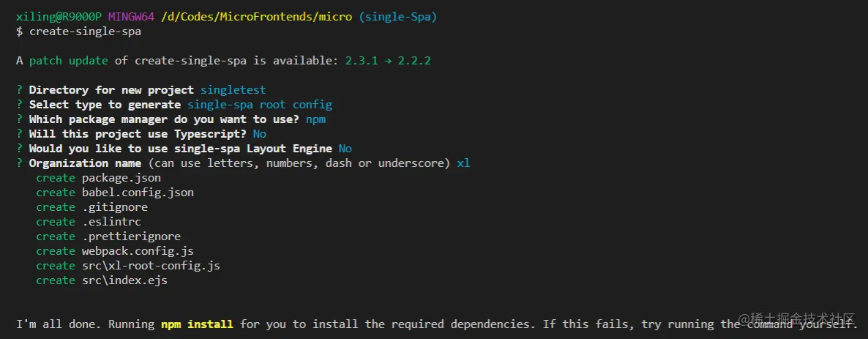Click the (single-Spa) branch name
The height and width of the screenshot is (339, 868).
397,17
